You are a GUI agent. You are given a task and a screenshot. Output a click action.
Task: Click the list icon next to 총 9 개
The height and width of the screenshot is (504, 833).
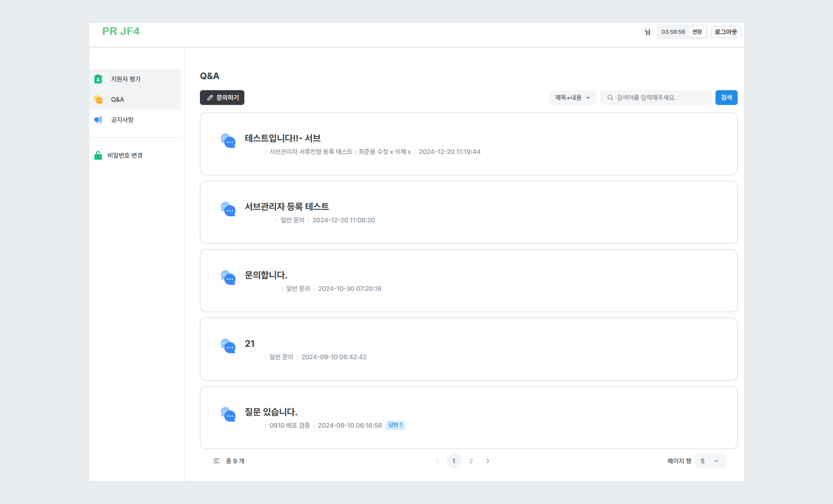(216, 461)
